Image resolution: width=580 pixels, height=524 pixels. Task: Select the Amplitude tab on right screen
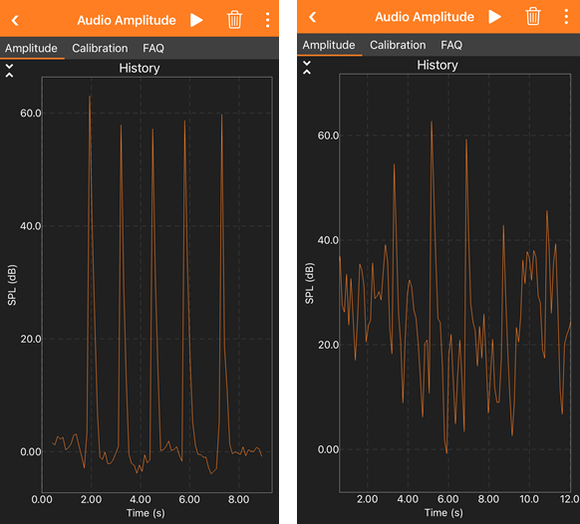tap(329, 45)
